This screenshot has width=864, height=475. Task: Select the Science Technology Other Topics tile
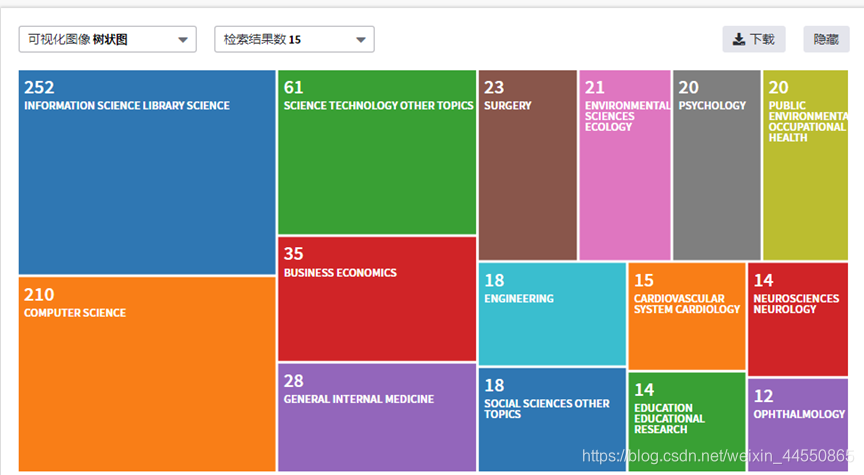click(x=377, y=152)
